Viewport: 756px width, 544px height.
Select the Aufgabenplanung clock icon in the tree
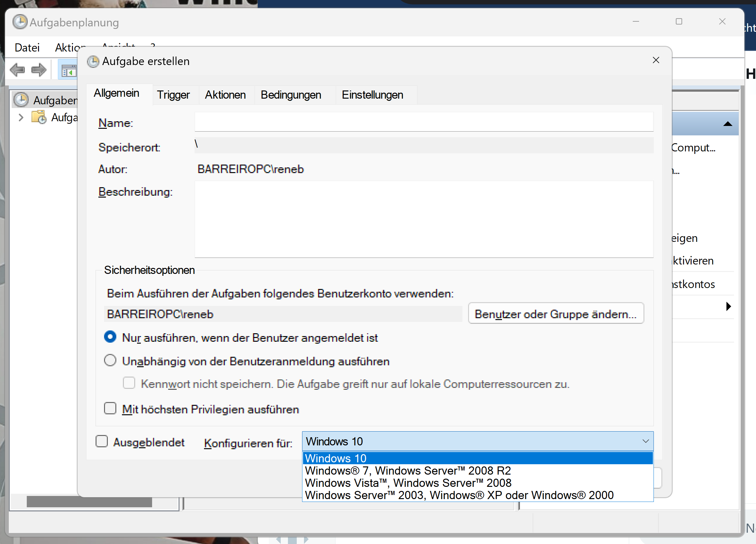21,100
